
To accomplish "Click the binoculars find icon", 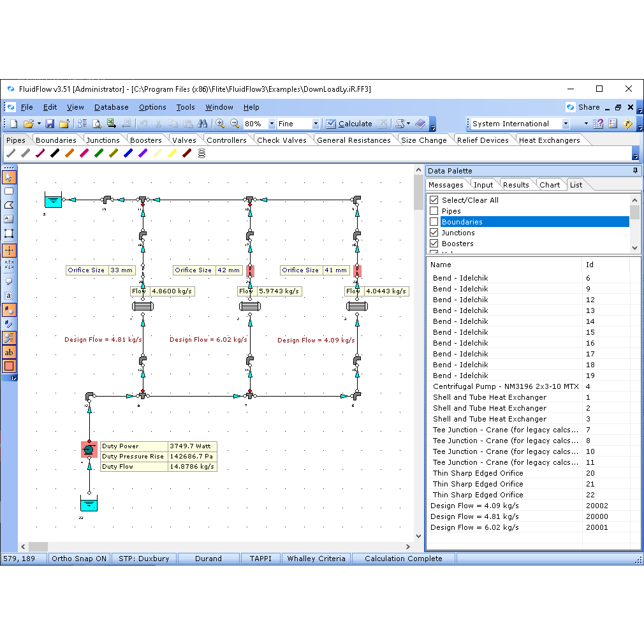I will coord(203,124).
